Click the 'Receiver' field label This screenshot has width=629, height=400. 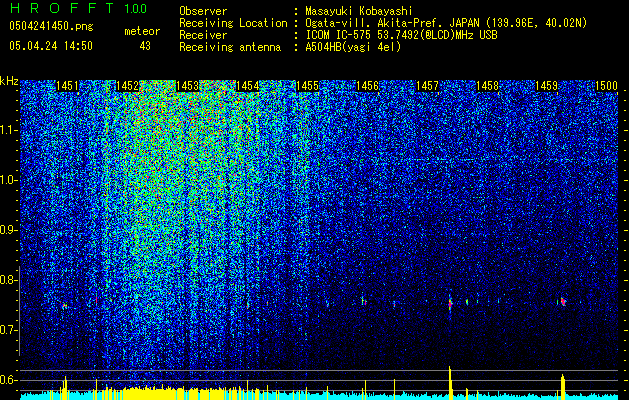(x=203, y=35)
